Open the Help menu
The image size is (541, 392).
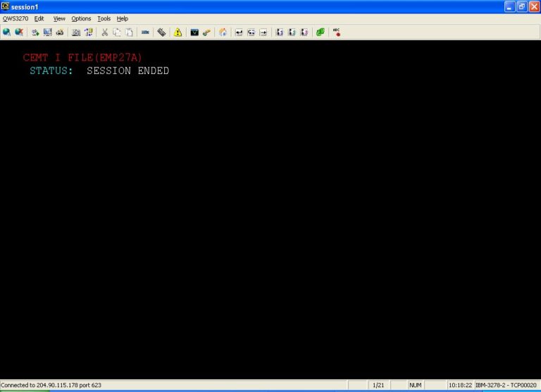pyautogui.click(x=123, y=18)
